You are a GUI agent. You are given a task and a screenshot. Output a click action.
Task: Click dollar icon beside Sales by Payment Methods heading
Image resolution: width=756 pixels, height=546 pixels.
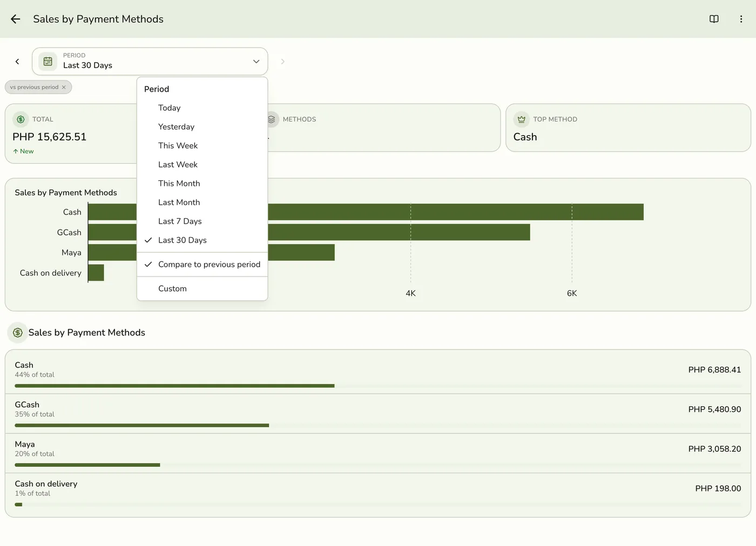(x=18, y=333)
